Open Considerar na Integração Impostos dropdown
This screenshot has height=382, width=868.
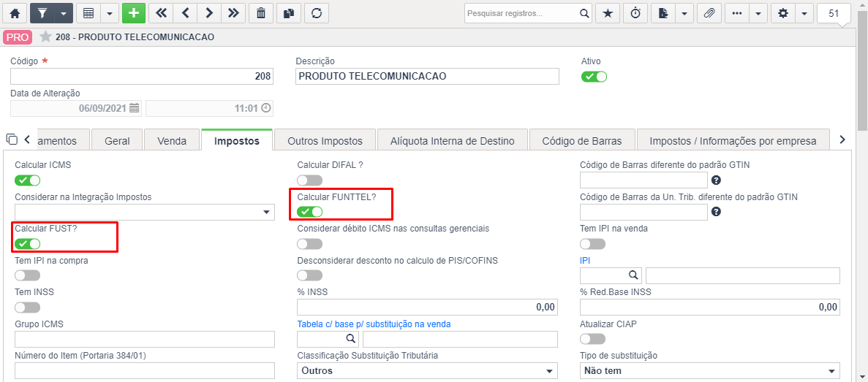pos(145,212)
